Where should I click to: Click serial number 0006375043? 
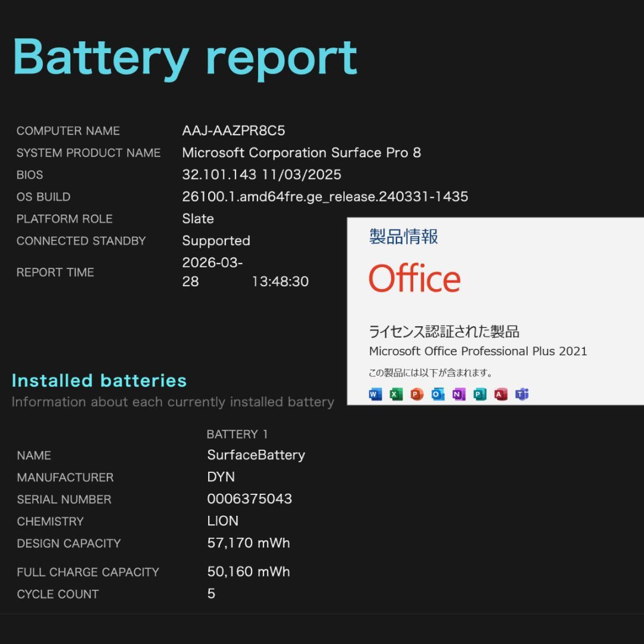pyautogui.click(x=249, y=499)
